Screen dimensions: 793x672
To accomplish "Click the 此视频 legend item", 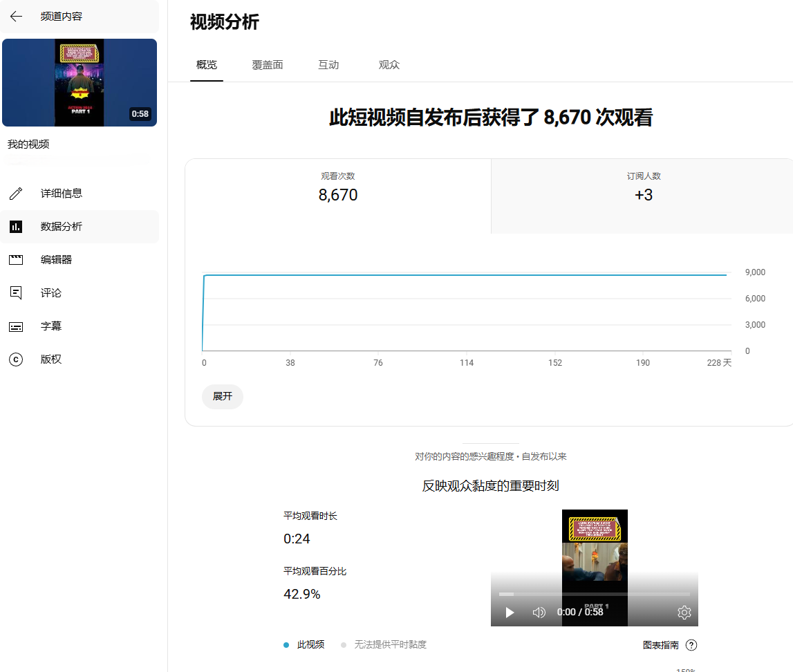I will 304,645.
